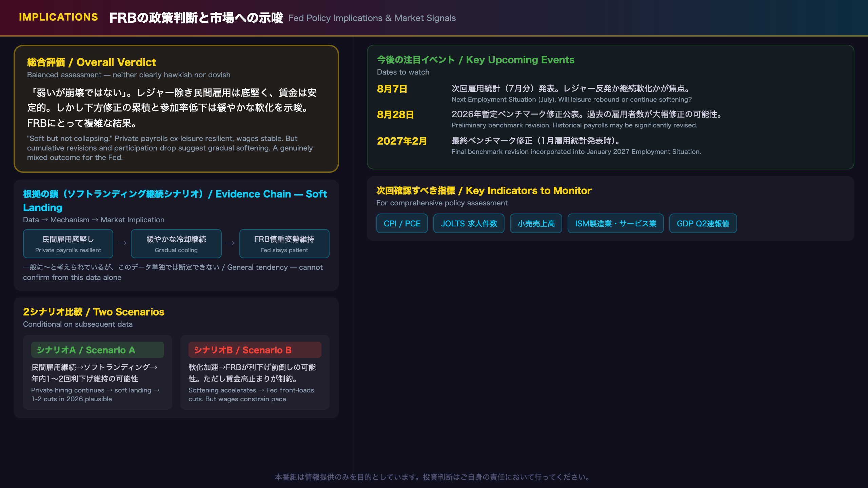Select the 緩やかな冷却継続 chain box
Screen dimensions: 868x488
point(176,244)
